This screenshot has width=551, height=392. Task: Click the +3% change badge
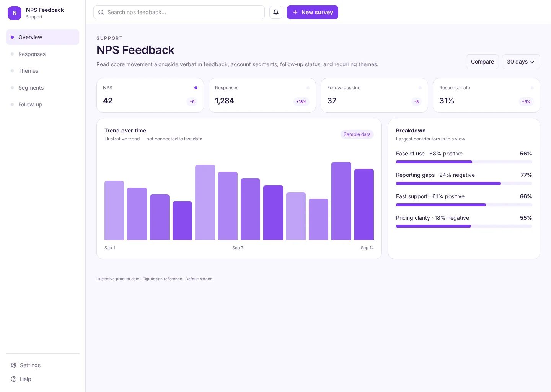526,101
